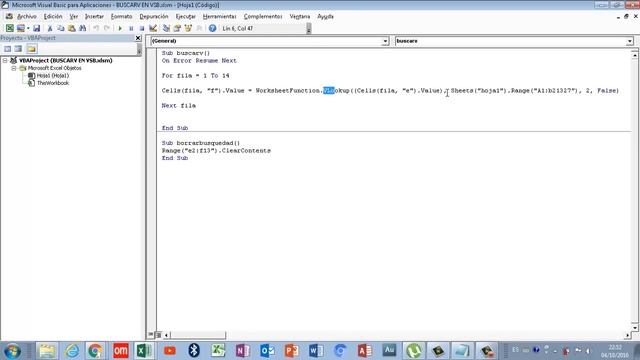Open Windows Start button
Image resolution: width=640 pixels, height=360 pixels.
pos(12,351)
